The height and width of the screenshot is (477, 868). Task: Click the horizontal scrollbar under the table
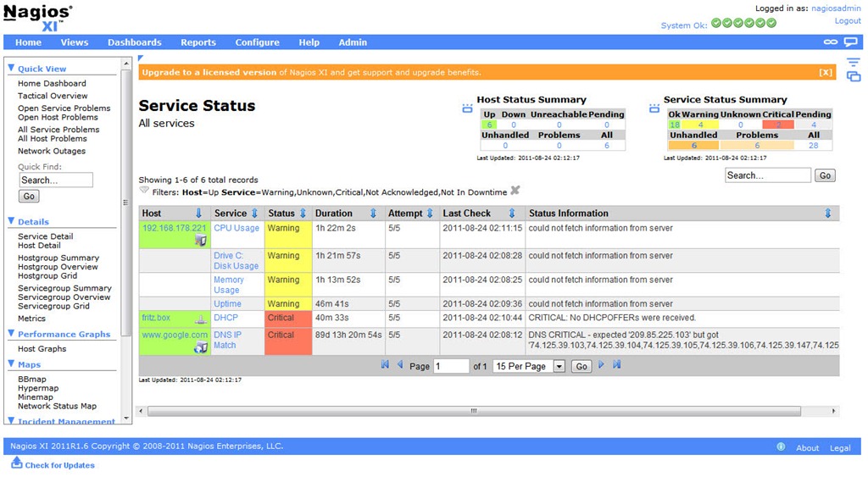coord(473,412)
